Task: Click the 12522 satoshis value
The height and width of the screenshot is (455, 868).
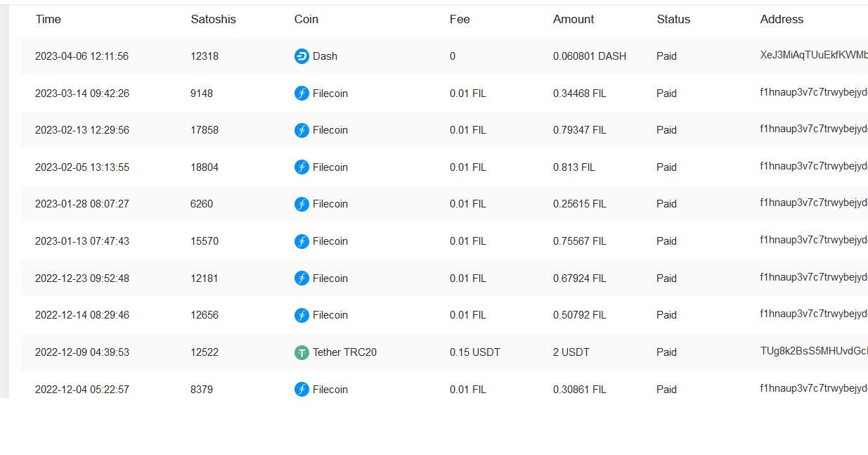Action: (205, 352)
